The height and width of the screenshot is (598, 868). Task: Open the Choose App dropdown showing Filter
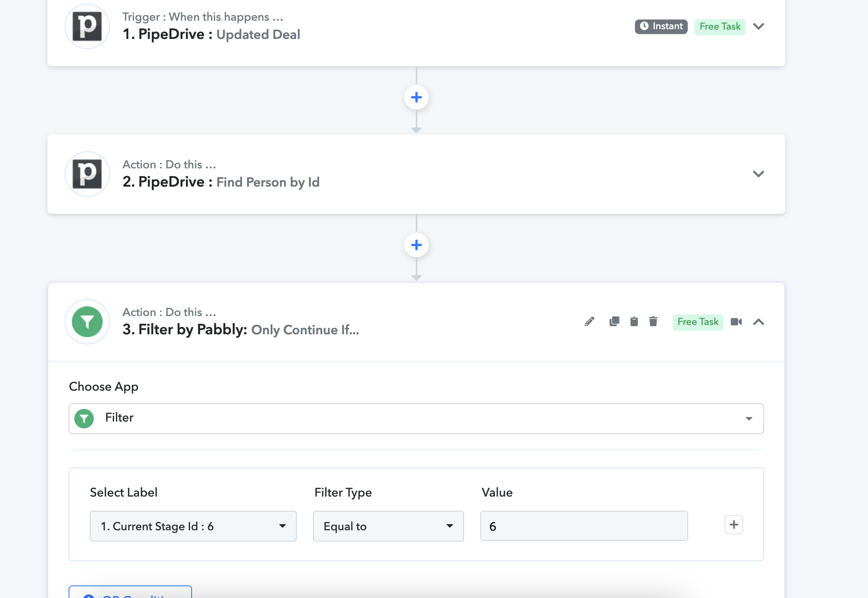point(416,418)
